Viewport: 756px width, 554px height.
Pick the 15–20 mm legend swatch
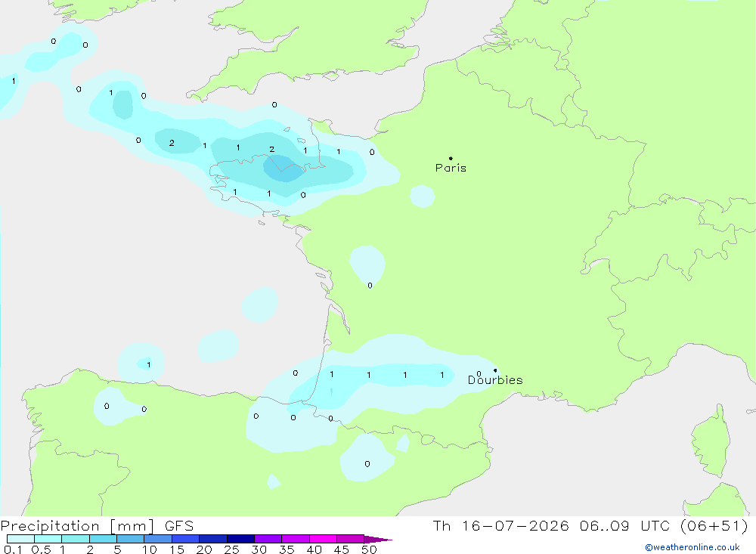(x=185, y=539)
